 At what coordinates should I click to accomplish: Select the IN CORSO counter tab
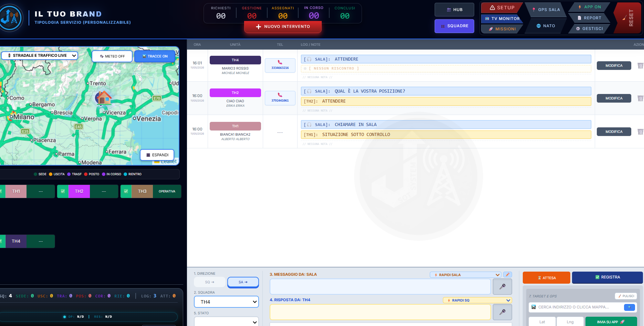coord(314,13)
